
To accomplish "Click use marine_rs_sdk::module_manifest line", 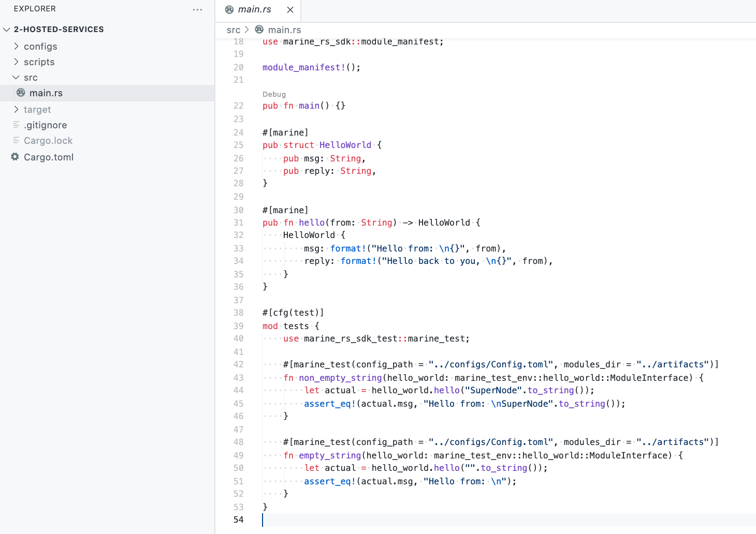I will [353, 41].
